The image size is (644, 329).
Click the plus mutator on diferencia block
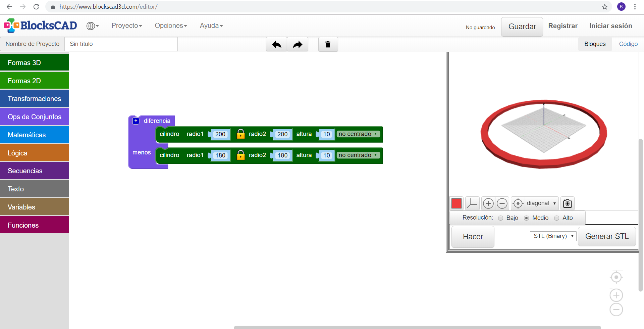click(x=136, y=121)
